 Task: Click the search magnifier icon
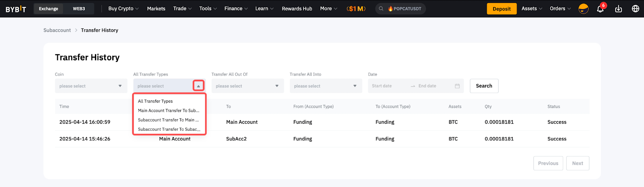381,9
